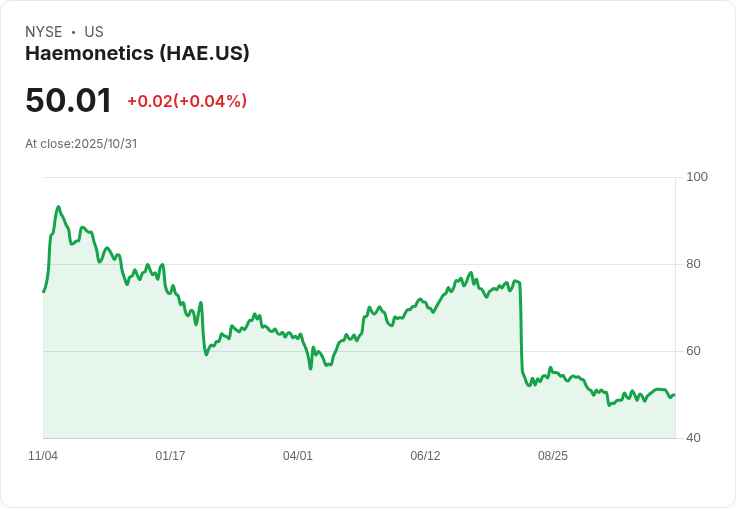
Task: Click the 80 y-axis label
Action: click(x=693, y=264)
